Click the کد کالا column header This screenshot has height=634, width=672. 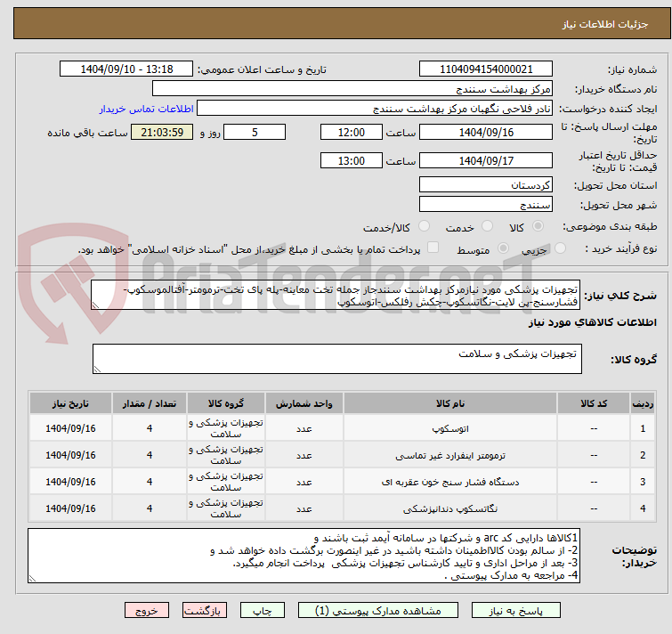pyautogui.click(x=594, y=403)
